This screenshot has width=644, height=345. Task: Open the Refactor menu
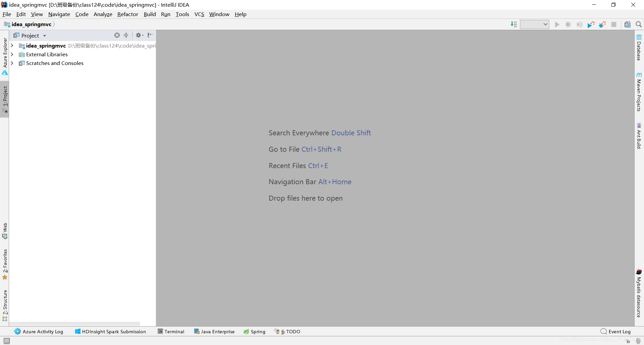(128, 14)
